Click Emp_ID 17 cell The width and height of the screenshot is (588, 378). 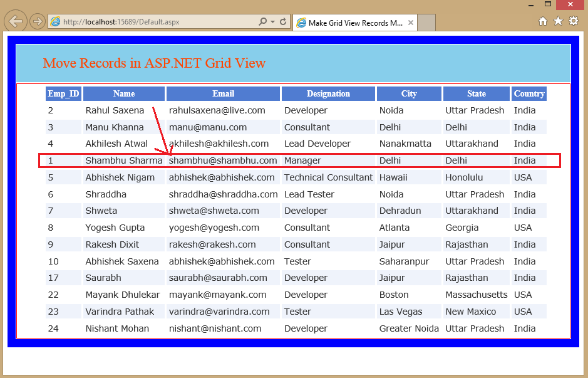(x=63, y=278)
